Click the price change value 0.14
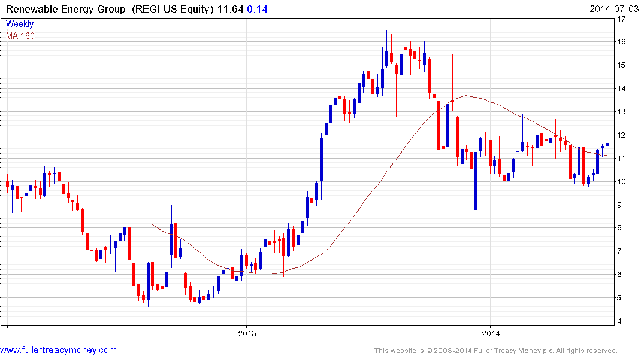This screenshot has height=359, width=644. [x=257, y=9]
